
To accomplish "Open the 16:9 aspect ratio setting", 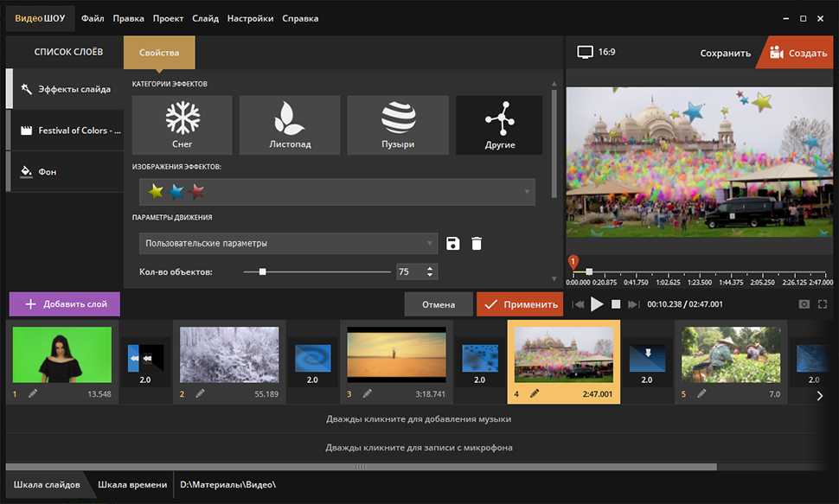I will 596,52.
